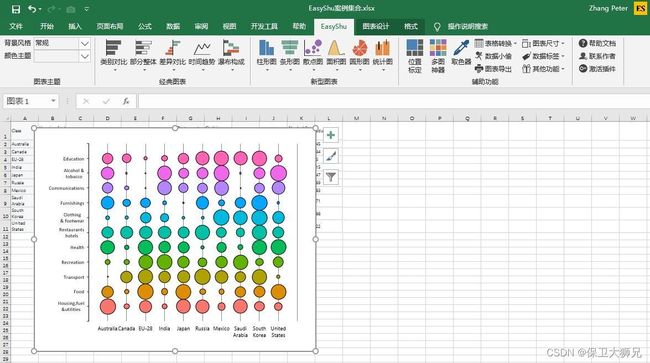Image resolution: width=650 pixels, height=363 pixels.
Task: Click the Chart Filters funnel button
Action: pos(331,177)
